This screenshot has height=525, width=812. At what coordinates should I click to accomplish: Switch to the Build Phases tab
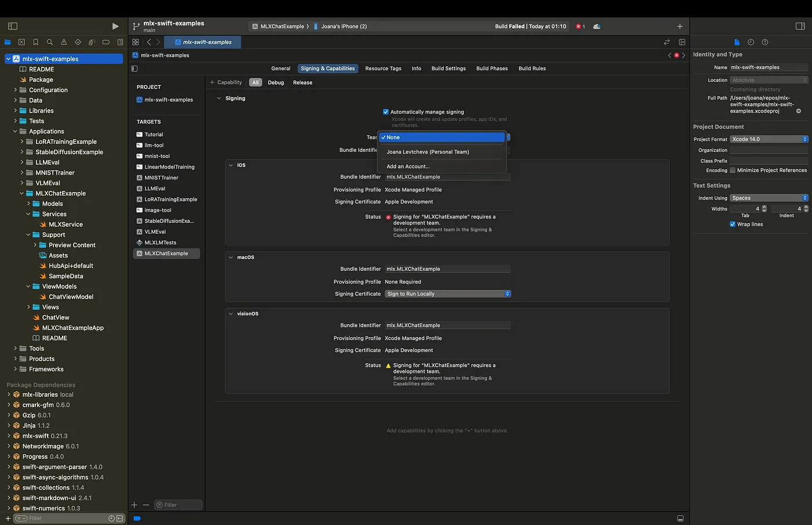coord(492,68)
